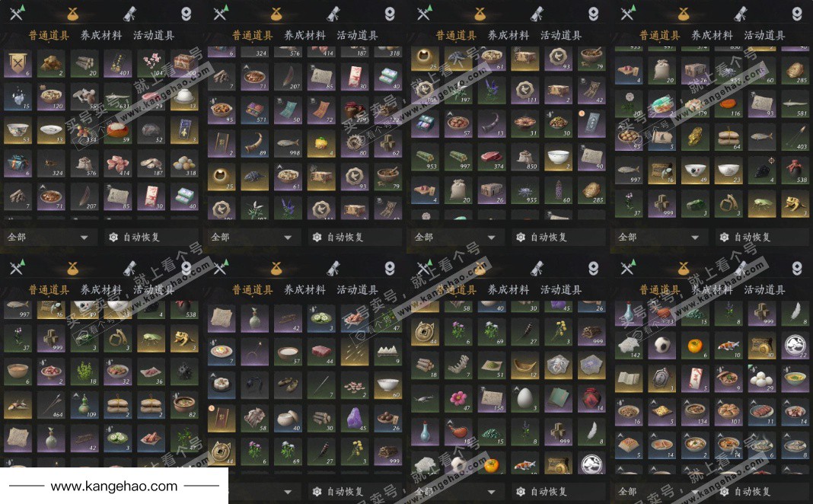
Task: Select the treasure chest item with count 300
Action: [x=184, y=64]
